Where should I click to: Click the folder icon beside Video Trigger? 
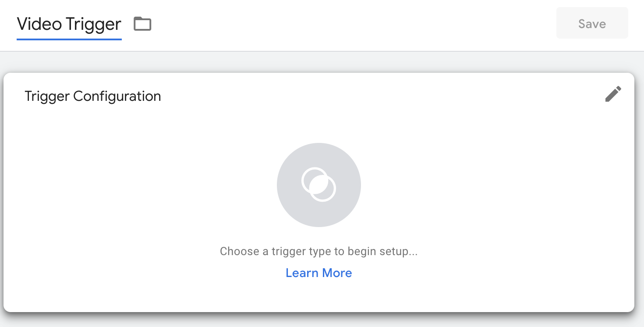(142, 24)
